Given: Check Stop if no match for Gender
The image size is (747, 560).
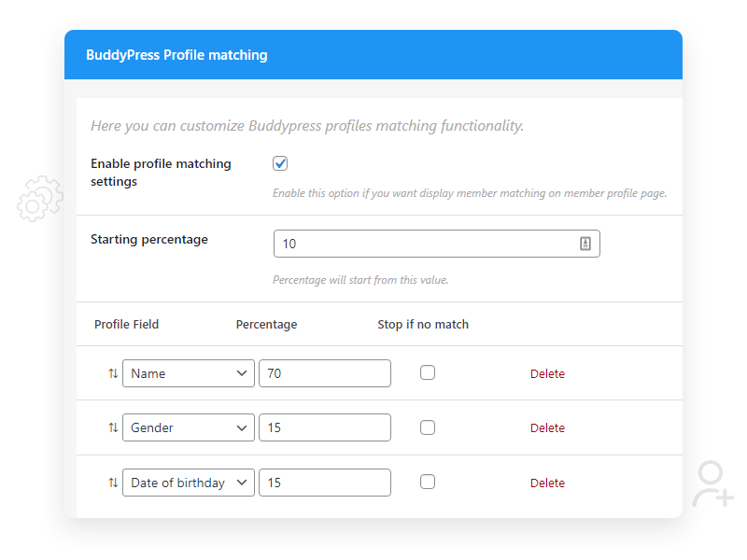Looking at the screenshot, I should (x=428, y=427).
